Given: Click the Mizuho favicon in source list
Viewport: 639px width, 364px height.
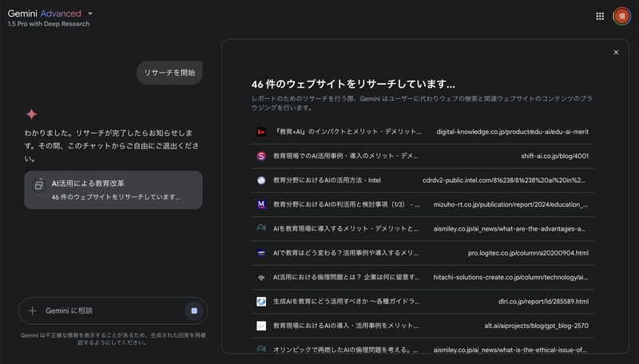Looking at the screenshot, I should coord(261,204).
